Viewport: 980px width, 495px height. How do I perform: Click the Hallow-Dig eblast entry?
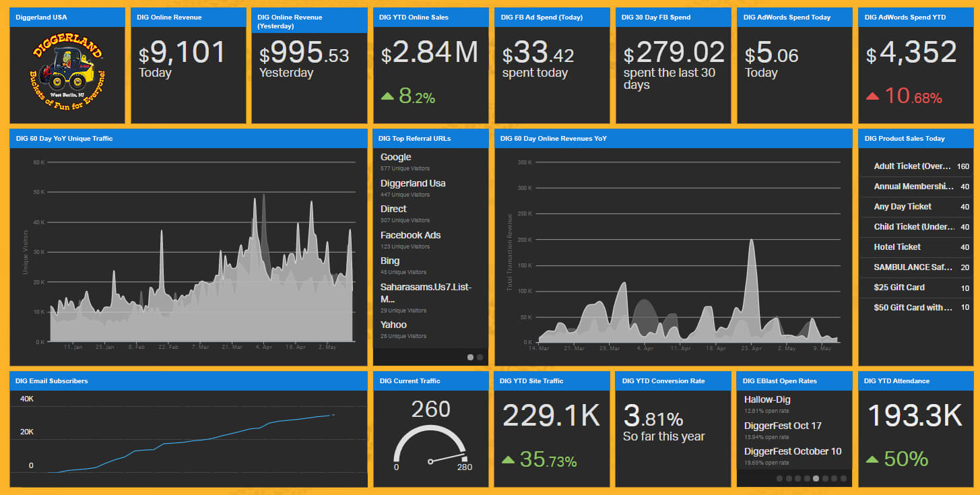pos(794,404)
